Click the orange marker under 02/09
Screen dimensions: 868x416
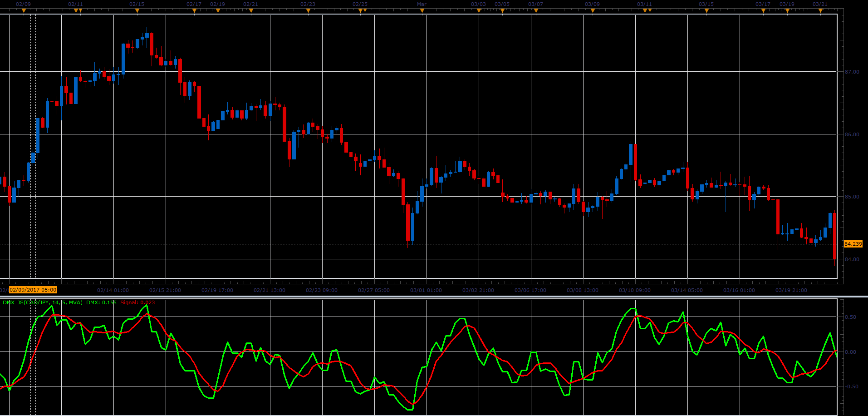point(24,11)
